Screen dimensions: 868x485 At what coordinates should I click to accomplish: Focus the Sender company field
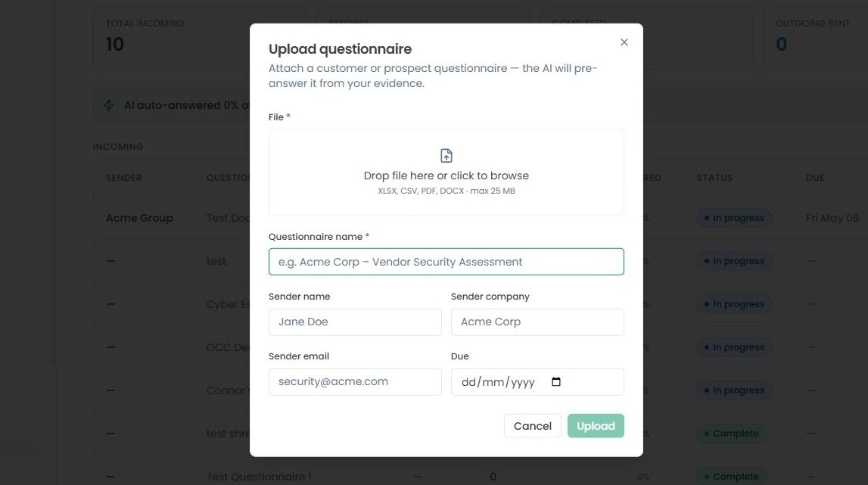tap(537, 322)
